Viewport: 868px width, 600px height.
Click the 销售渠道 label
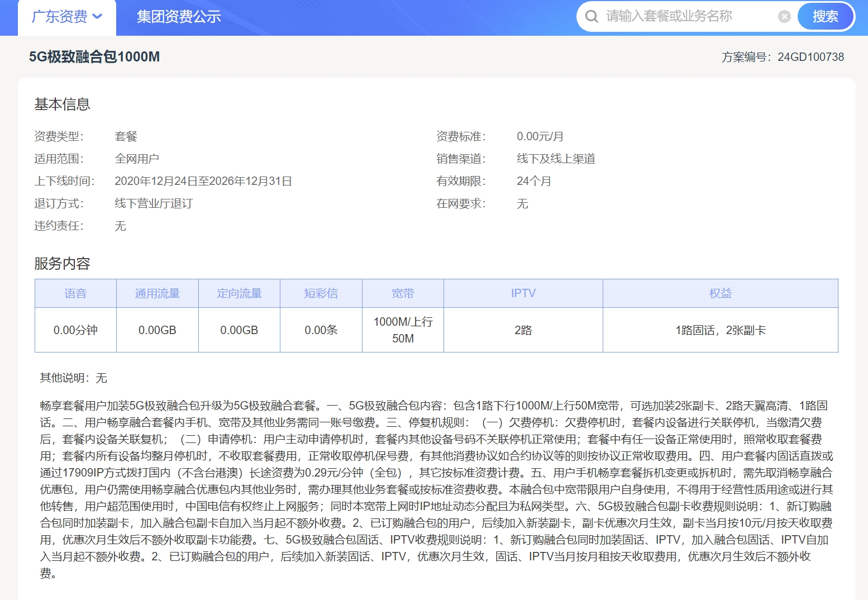point(461,159)
